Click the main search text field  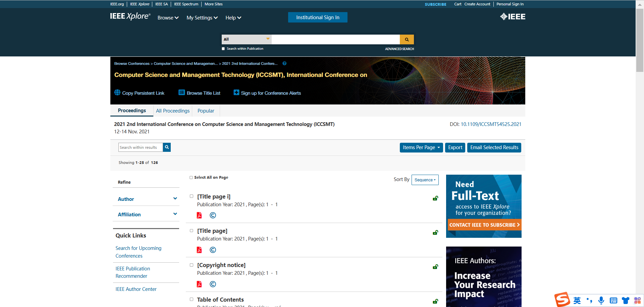click(x=335, y=39)
